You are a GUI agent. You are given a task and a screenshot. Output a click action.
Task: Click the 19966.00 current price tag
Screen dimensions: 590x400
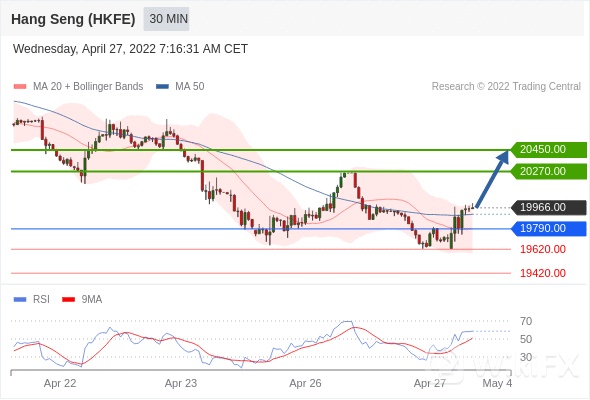[x=549, y=207]
